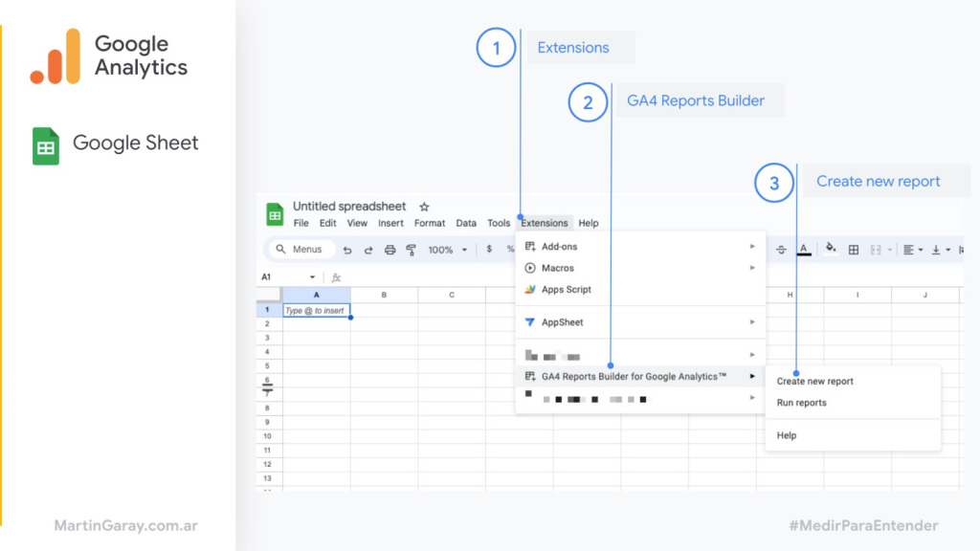Viewport: 980px width, 551px height.
Task: Click the horizontal align icon
Action: pyautogui.click(x=909, y=250)
